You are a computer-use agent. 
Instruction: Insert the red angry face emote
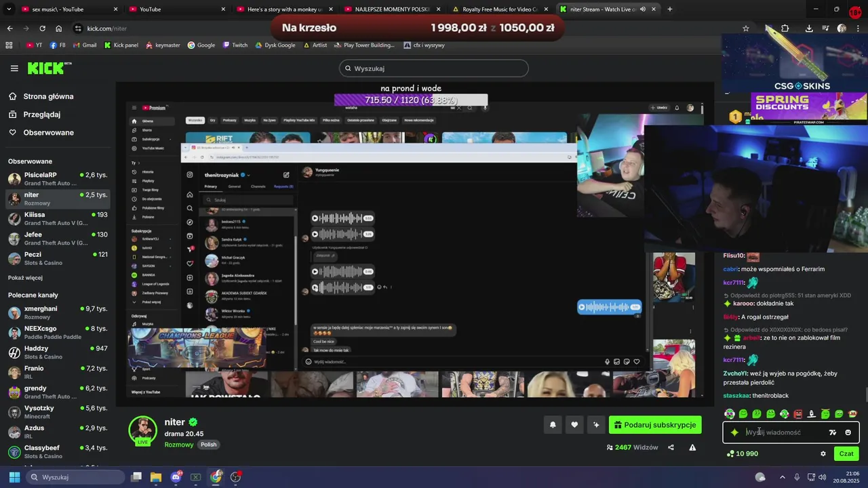tap(798, 414)
